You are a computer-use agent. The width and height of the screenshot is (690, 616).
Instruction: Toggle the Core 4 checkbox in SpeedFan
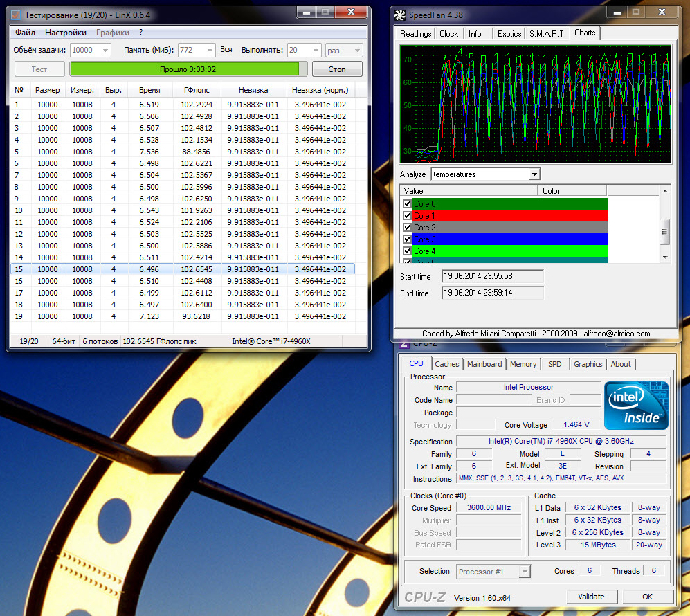(x=407, y=251)
